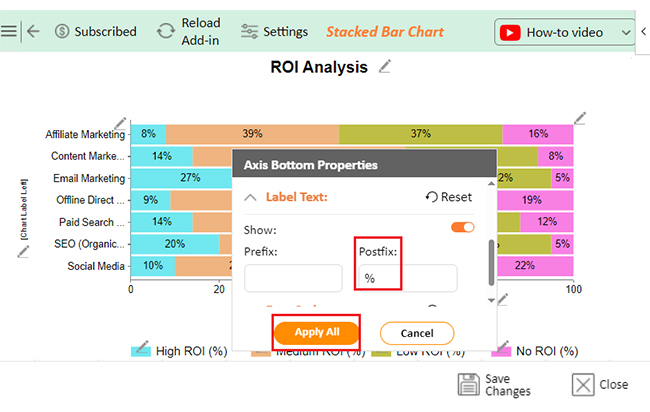
Task: Open Settings sliders icon
Action: 249,32
